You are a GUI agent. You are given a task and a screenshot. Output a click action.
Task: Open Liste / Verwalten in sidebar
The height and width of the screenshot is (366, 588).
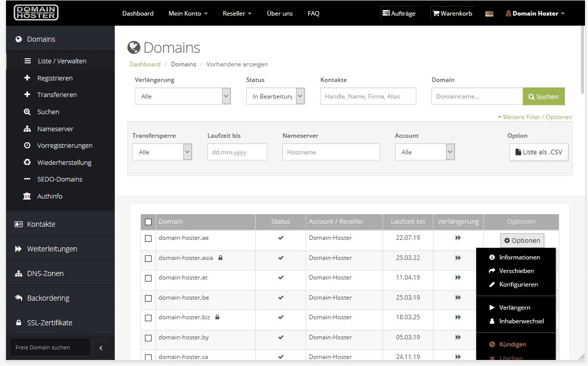click(x=60, y=61)
